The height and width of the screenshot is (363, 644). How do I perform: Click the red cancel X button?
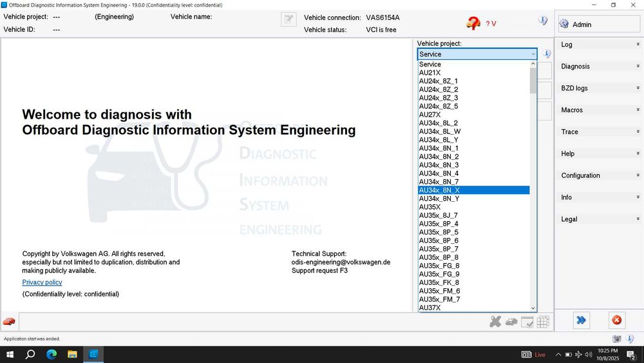[x=616, y=320]
